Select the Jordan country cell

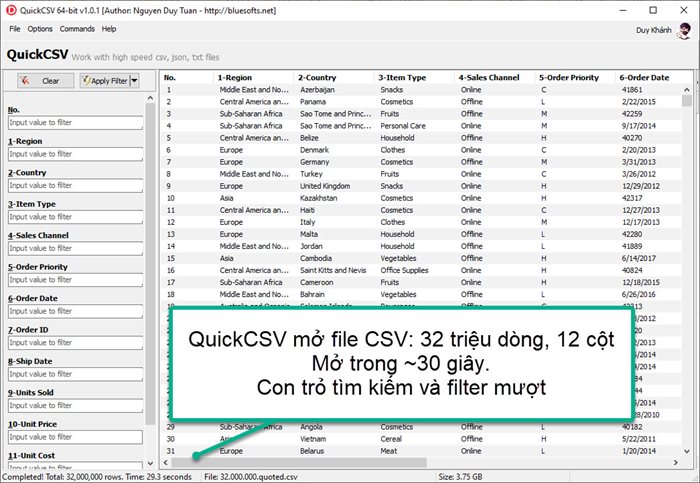tap(311, 246)
